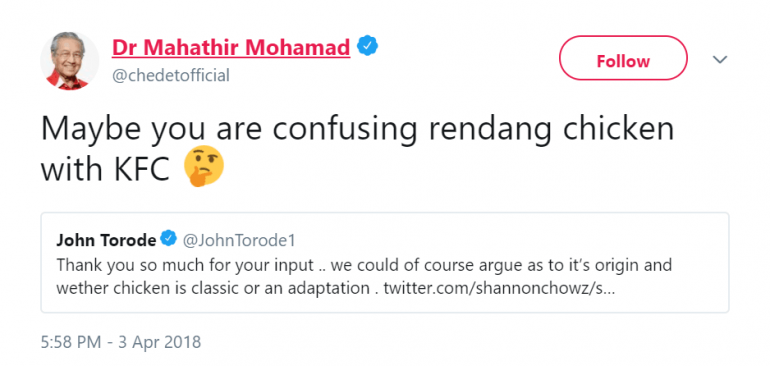Click the thinking face emoji

click(x=203, y=168)
